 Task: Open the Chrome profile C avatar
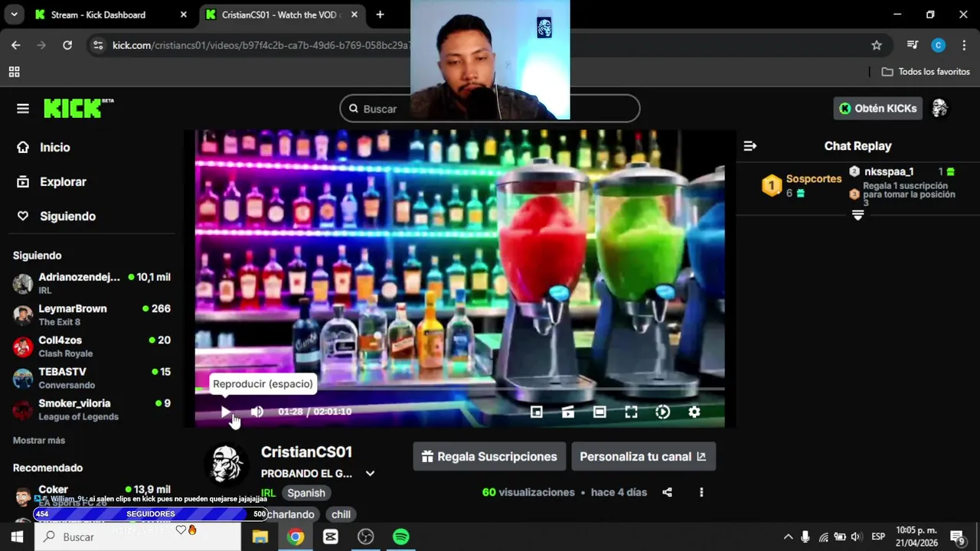(x=938, y=45)
